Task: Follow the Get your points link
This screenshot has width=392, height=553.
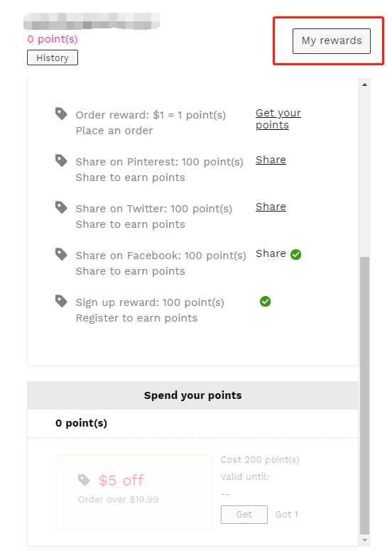Action: tap(278, 119)
